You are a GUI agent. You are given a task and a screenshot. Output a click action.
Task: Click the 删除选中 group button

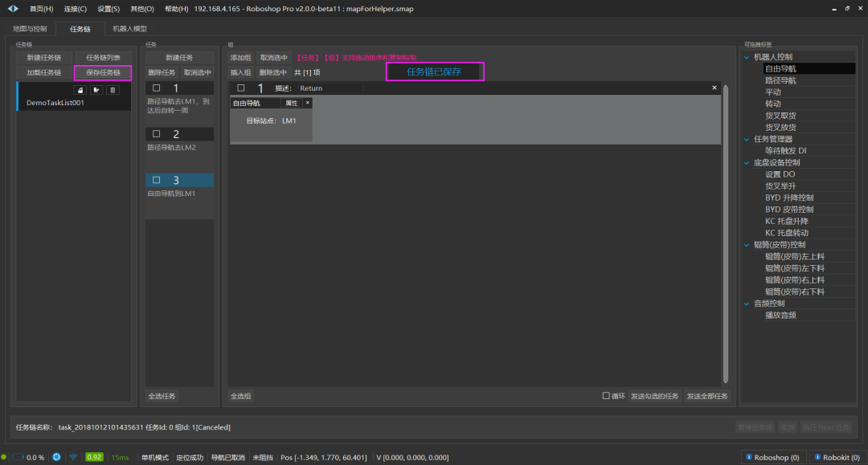(273, 72)
